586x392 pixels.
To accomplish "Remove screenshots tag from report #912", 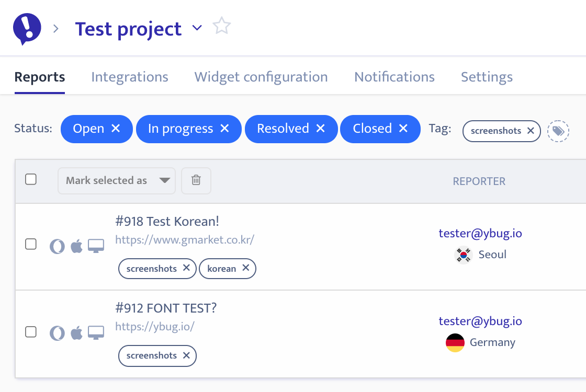I will [186, 355].
